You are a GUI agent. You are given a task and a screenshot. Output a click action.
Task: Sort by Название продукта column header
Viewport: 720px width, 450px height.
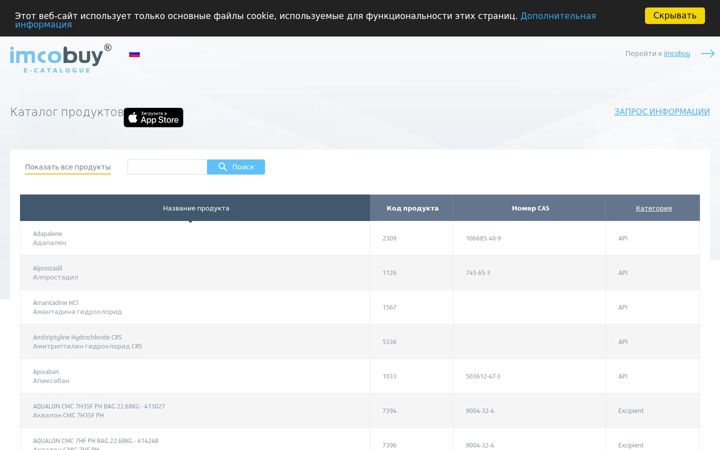click(195, 208)
